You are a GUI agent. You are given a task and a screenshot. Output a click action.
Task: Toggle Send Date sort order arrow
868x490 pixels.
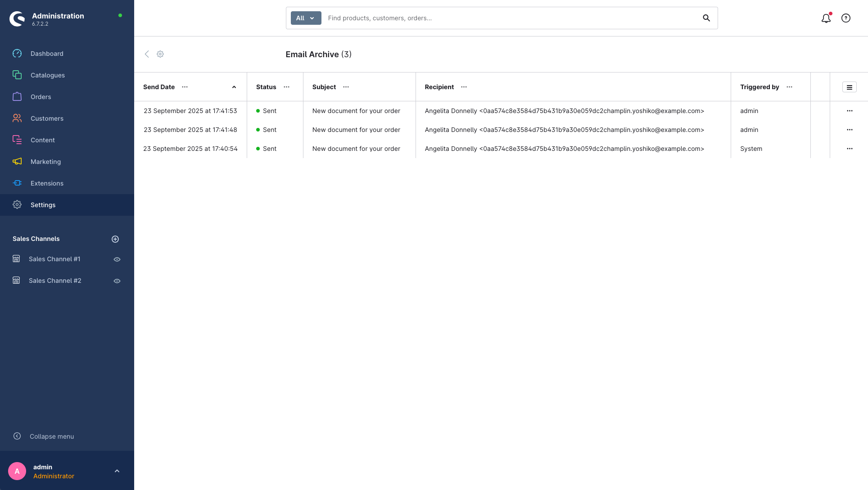click(x=234, y=87)
